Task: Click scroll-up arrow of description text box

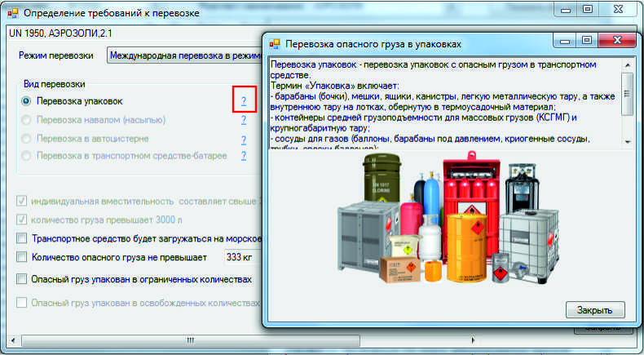Action: click(628, 65)
